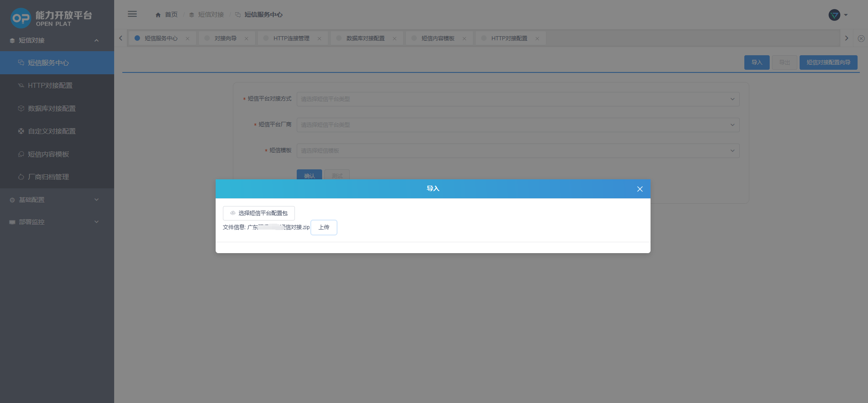Click the 基础配置 gear icon

[12, 200]
